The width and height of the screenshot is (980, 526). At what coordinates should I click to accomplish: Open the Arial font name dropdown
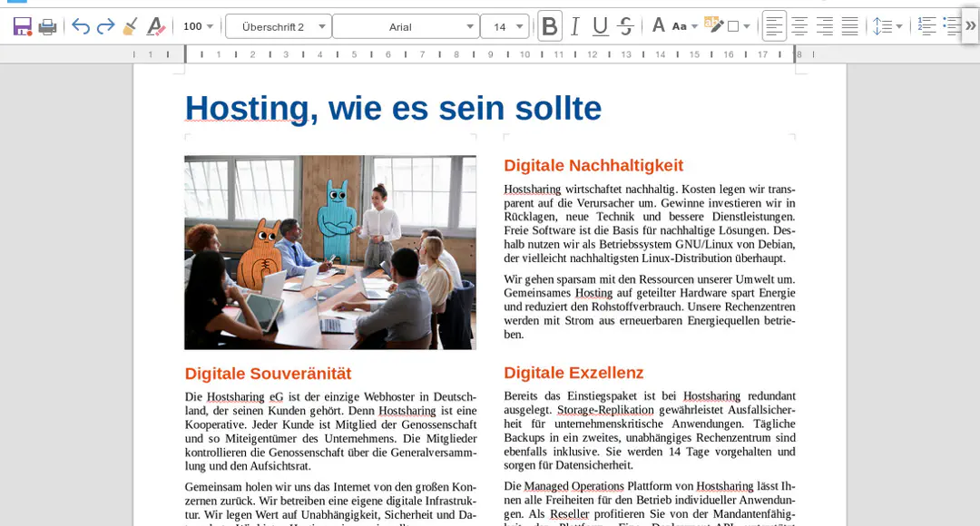coord(470,26)
